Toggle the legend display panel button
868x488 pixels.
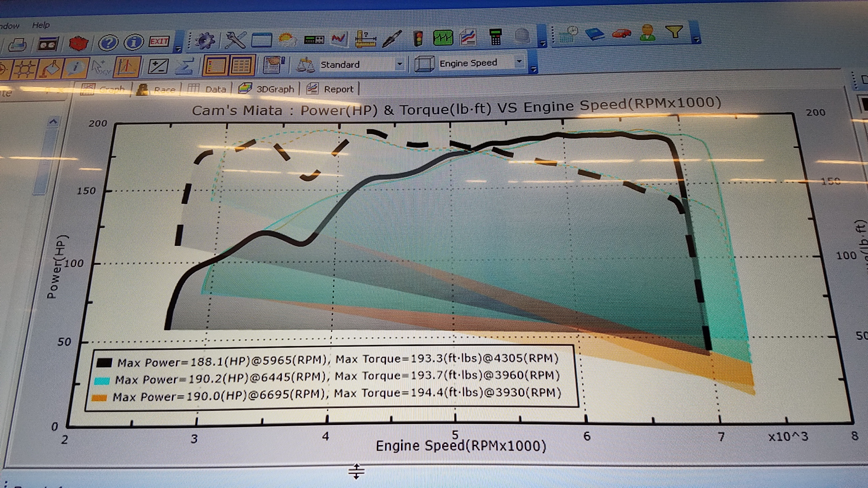(216, 65)
